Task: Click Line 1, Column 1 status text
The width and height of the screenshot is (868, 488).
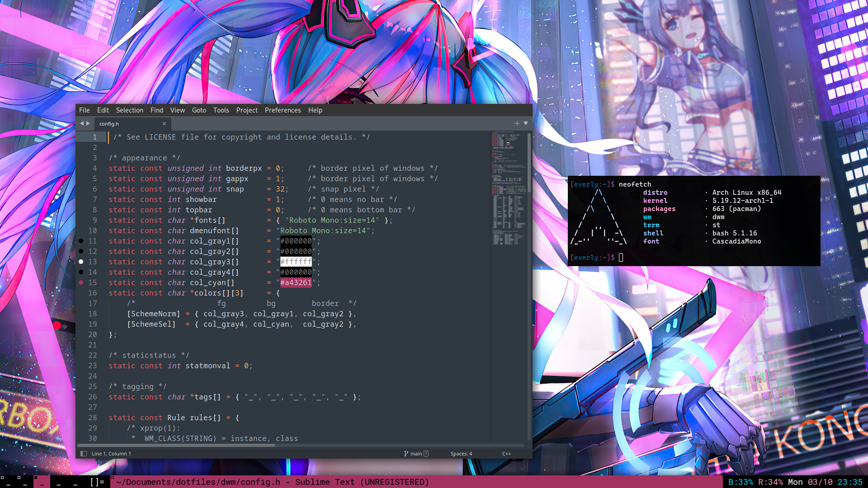Action: pos(111,454)
